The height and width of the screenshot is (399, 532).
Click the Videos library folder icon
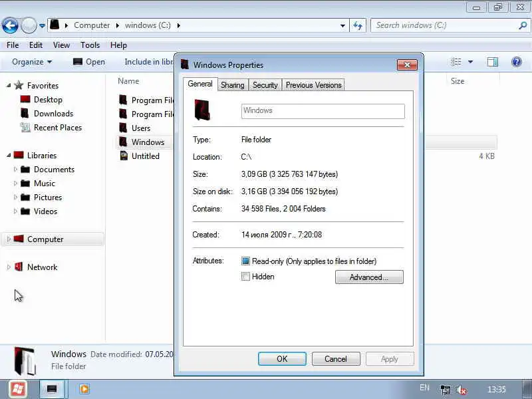tap(25, 211)
